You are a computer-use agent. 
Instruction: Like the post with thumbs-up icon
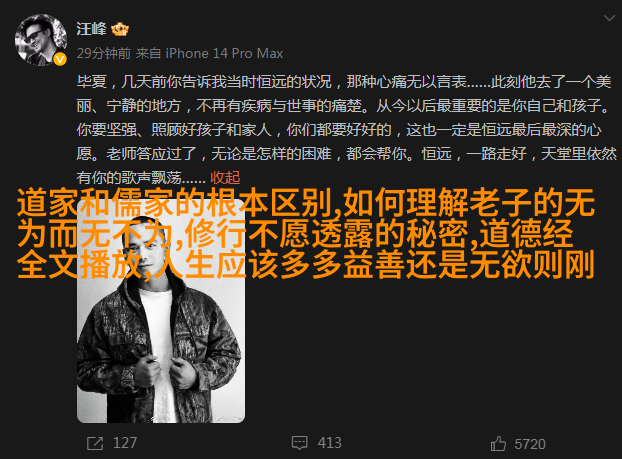click(498, 444)
